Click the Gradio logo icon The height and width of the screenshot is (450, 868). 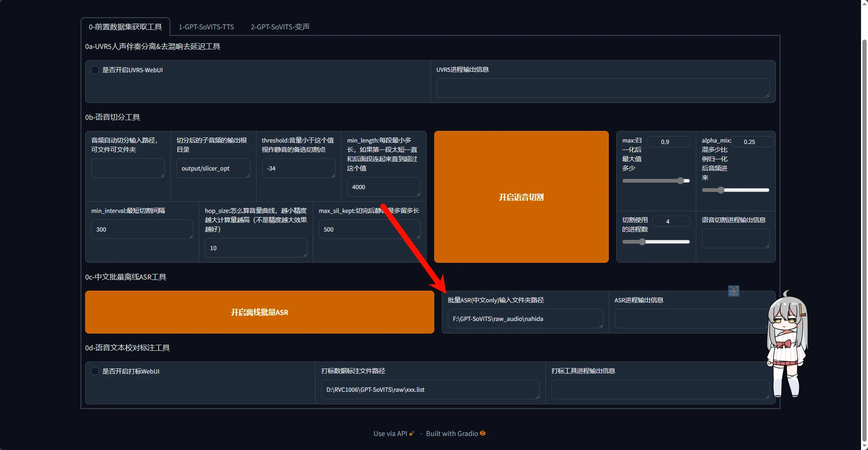click(483, 433)
